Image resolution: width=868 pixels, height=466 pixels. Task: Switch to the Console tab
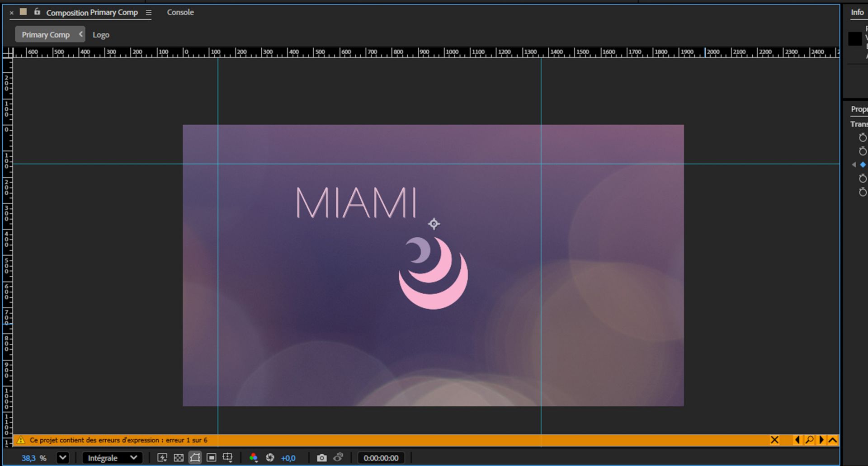pos(180,12)
